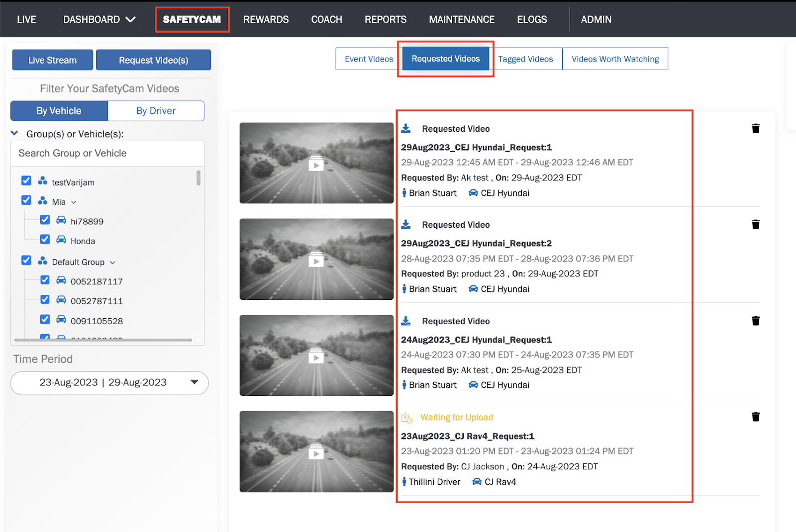796x532 pixels.
Task: Collapse the Mia group chevron
Action: point(74,202)
